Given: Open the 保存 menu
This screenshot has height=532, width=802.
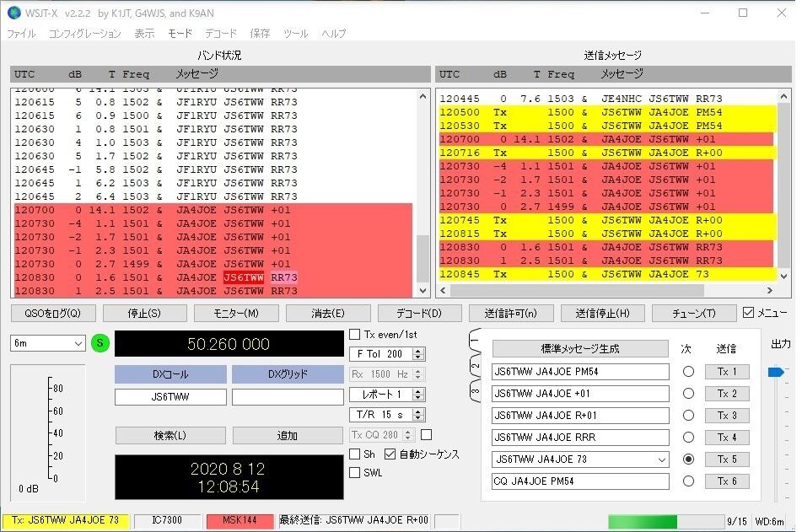Looking at the screenshot, I should pyautogui.click(x=260, y=34).
